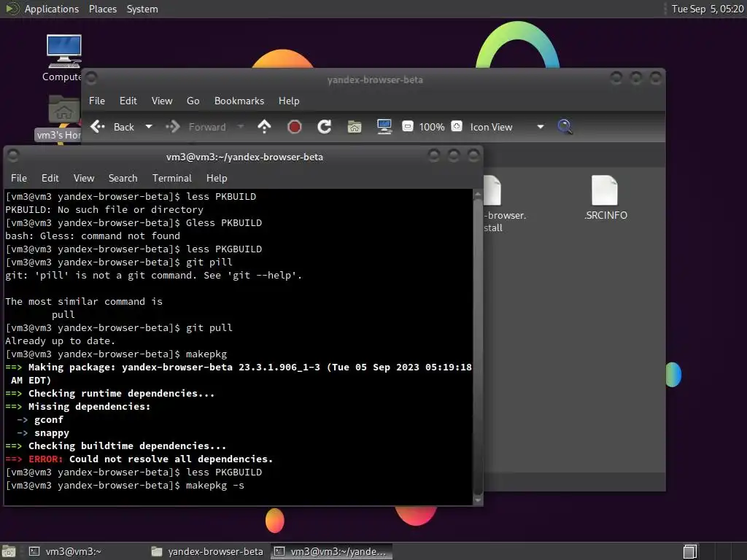Click the red ERROR line text
747x560 pixels.
(x=139, y=459)
